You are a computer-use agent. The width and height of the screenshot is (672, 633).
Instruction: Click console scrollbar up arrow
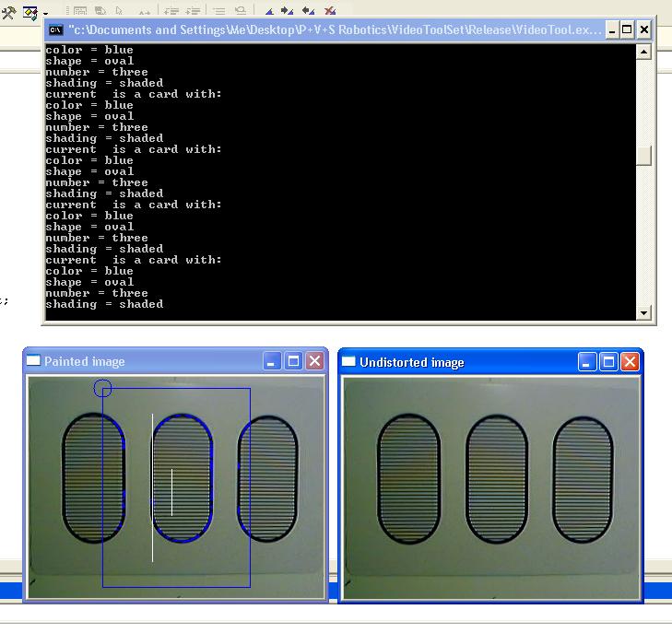coord(643,52)
